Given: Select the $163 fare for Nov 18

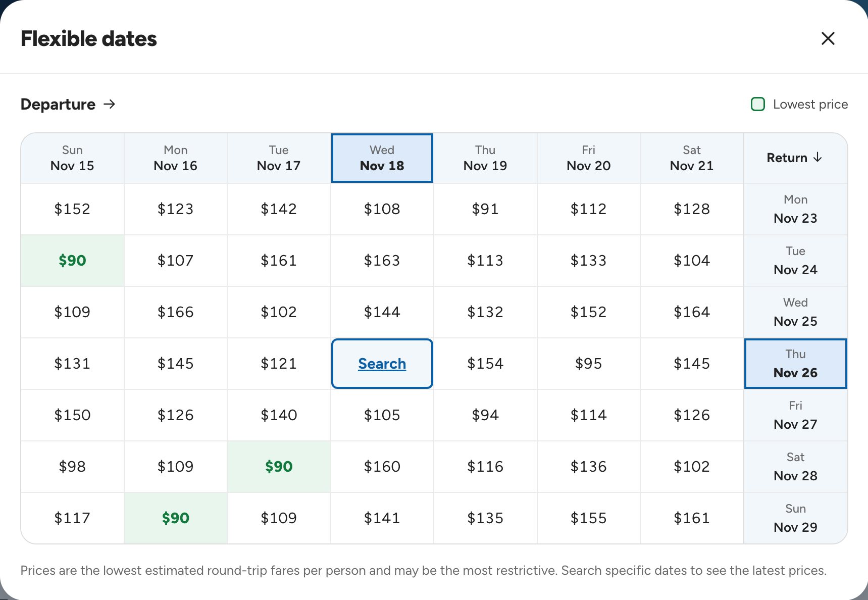Looking at the screenshot, I should [382, 261].
